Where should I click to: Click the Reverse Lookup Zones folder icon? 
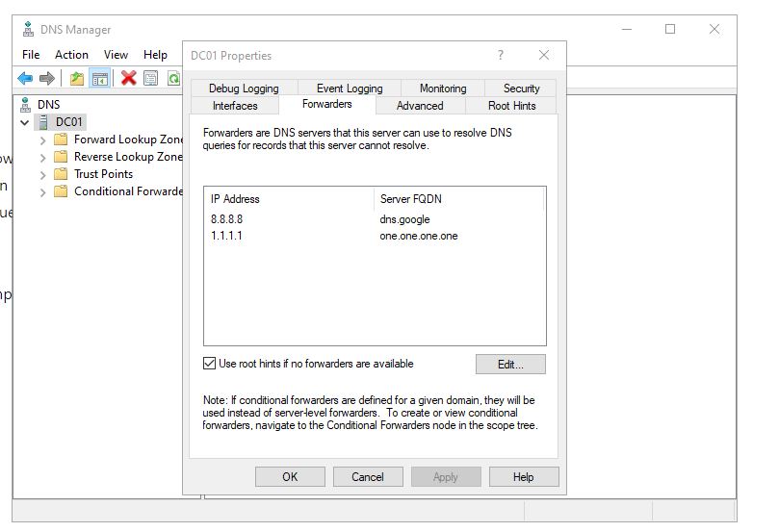(x=61, y=157)
